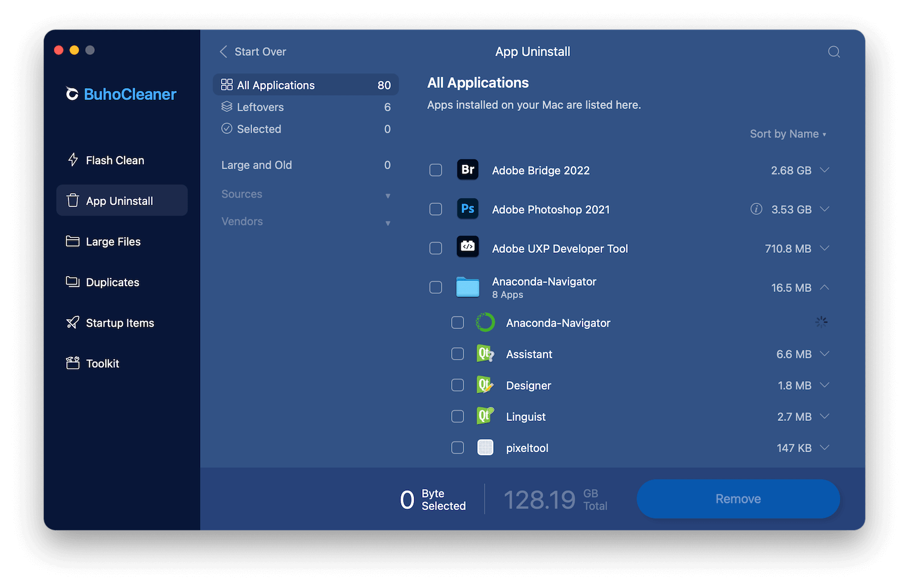Click the 128.19 GB Total readout
This screenshot has height=588, width=909.
pos(555,500)
